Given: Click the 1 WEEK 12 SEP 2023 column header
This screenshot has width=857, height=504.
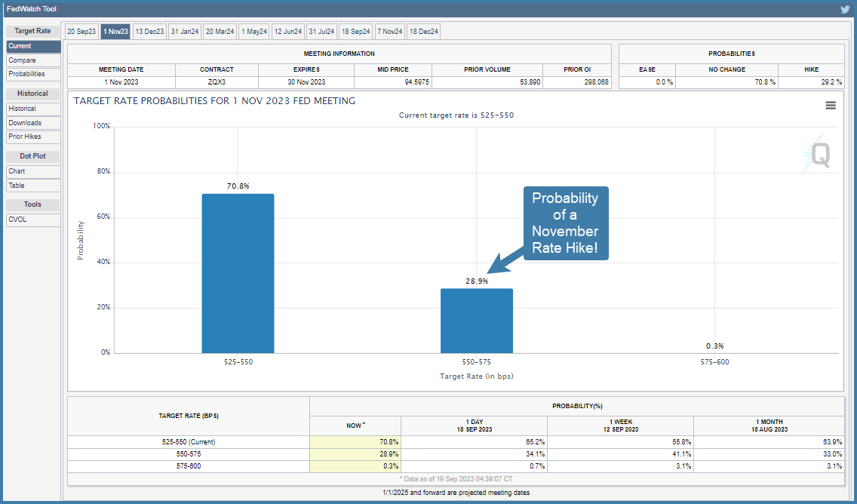Looking at the screenshot, I should 620,426.
